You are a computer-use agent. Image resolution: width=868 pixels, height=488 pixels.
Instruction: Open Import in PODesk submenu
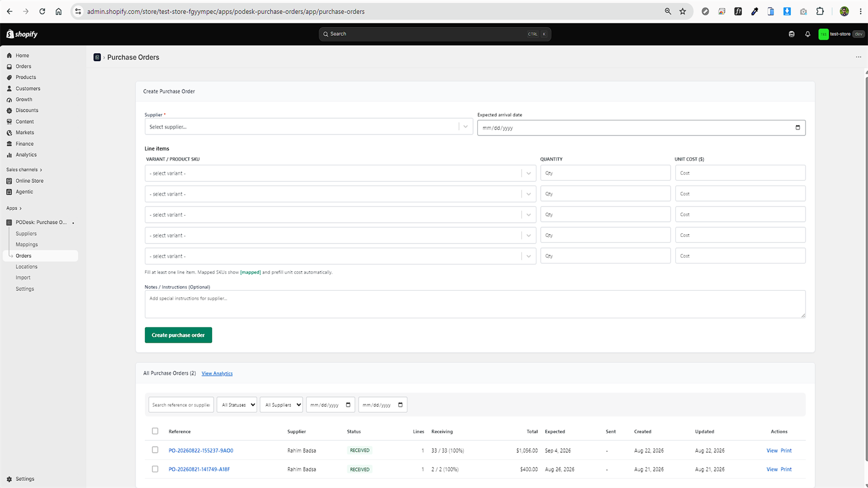point(23,278)
